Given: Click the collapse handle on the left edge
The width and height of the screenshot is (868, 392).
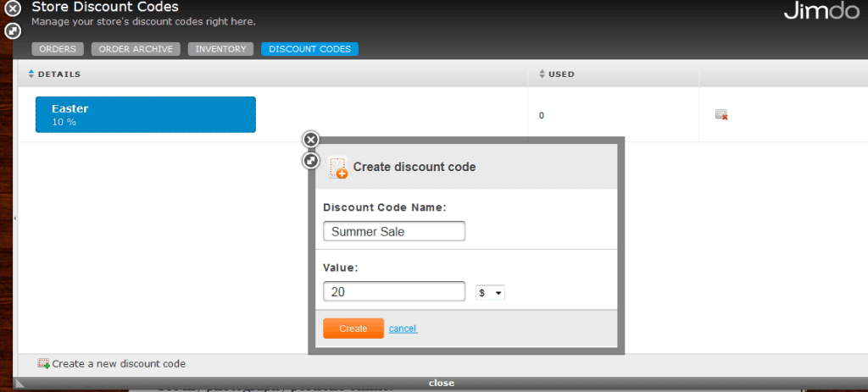Looking at the screenshot, I should [x=15, y=218].
